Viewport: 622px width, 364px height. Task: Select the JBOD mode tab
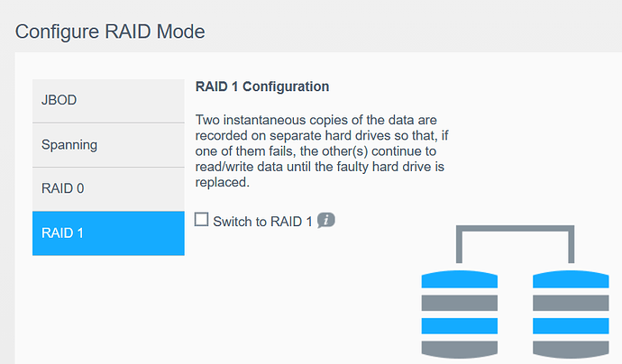click(x=108, y=100)
